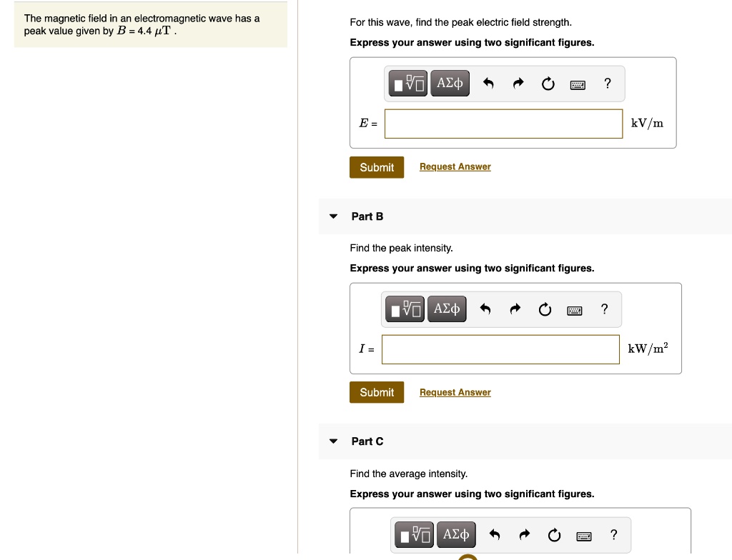Submit the peak electric field answer
Image resolution: width=732 pixels, height=560 pixels.
[x=377, y=167]
